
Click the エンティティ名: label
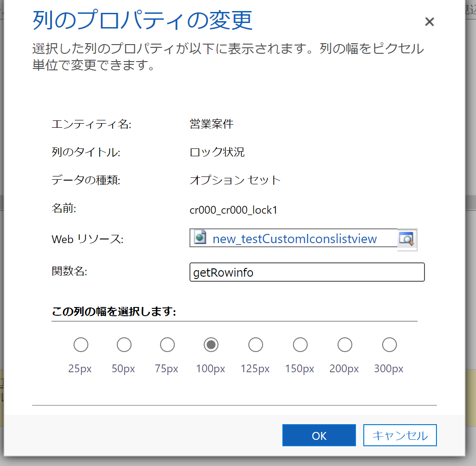[92, 124]
